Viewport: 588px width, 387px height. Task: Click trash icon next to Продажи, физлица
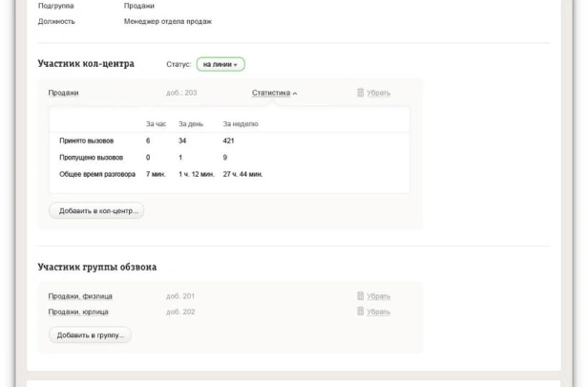[x=361, y=296]
